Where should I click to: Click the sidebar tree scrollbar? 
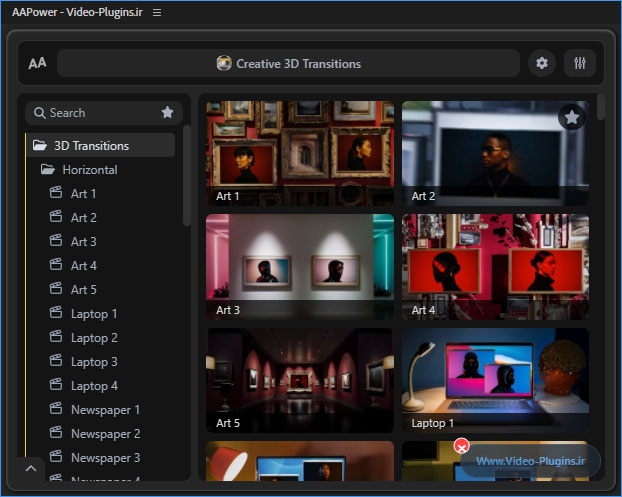[186, 176]
